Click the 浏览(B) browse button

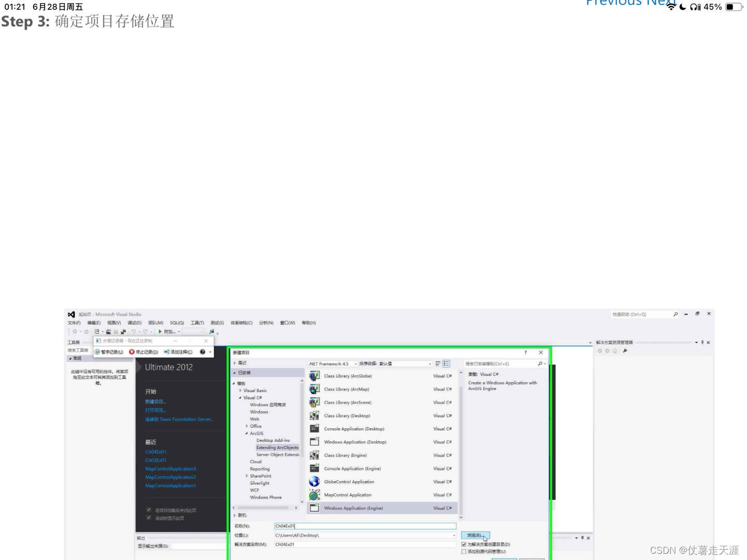tap(475, 535)
